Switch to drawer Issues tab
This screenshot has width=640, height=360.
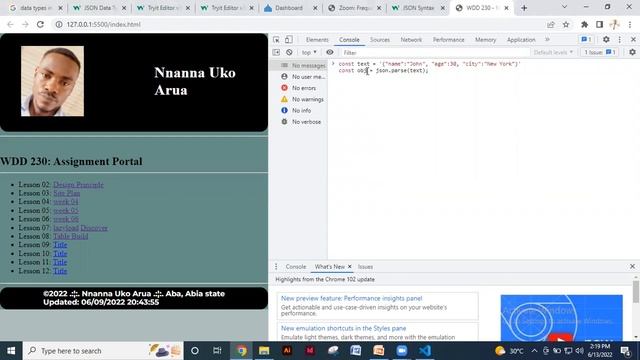[x=365, y=267]
